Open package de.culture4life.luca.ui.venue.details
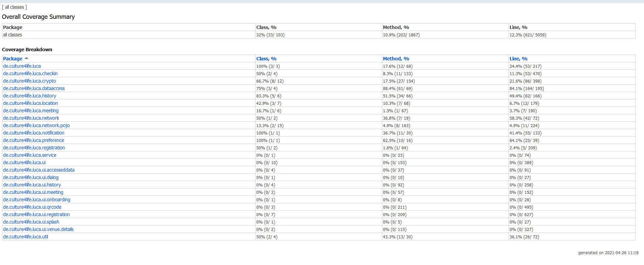The image size is (644, 265). click(x=38, y=229)
